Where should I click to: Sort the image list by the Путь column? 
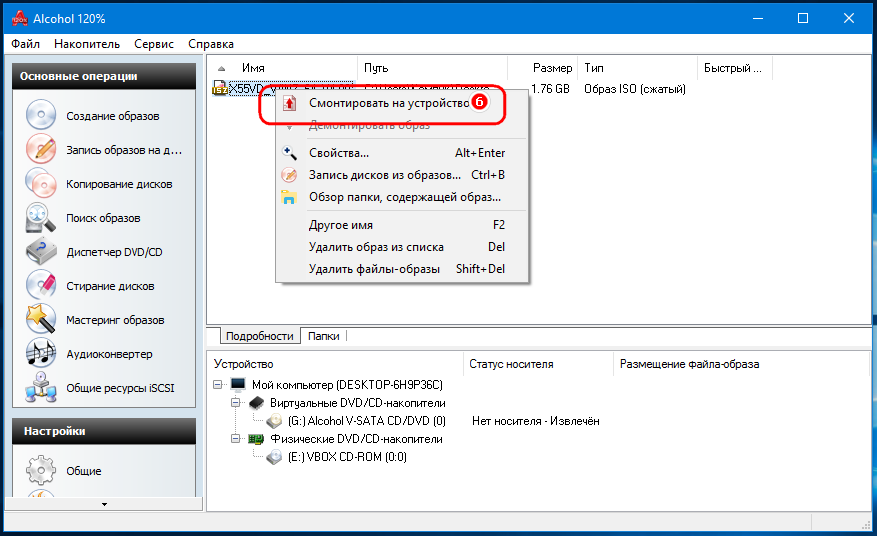pos(432,68)
